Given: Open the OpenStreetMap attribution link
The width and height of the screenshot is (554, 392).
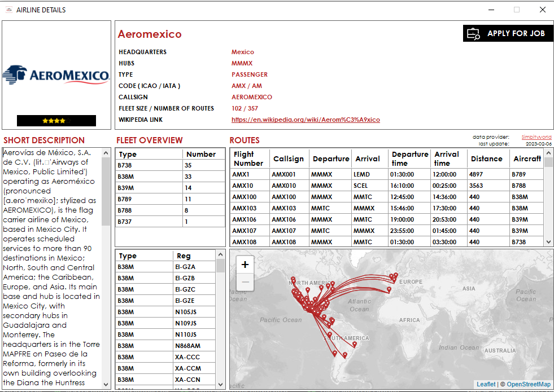Looking at the screenshot, I should (x=529, y=384).
